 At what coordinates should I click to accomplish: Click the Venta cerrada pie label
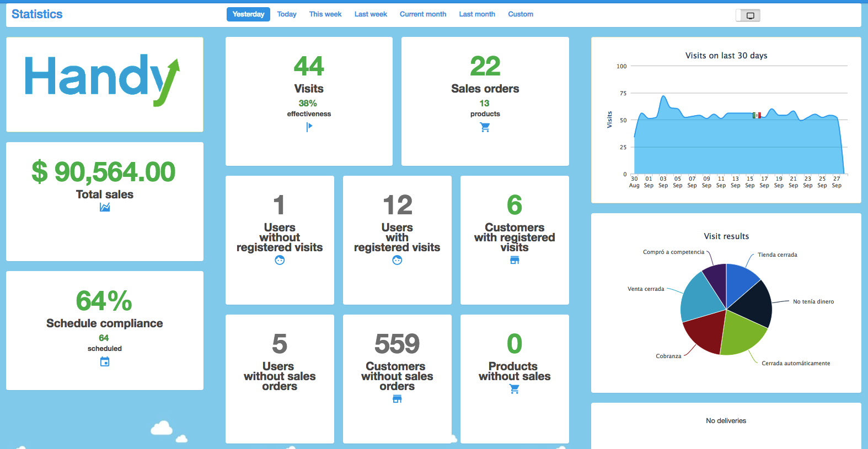tap(646, 289)
